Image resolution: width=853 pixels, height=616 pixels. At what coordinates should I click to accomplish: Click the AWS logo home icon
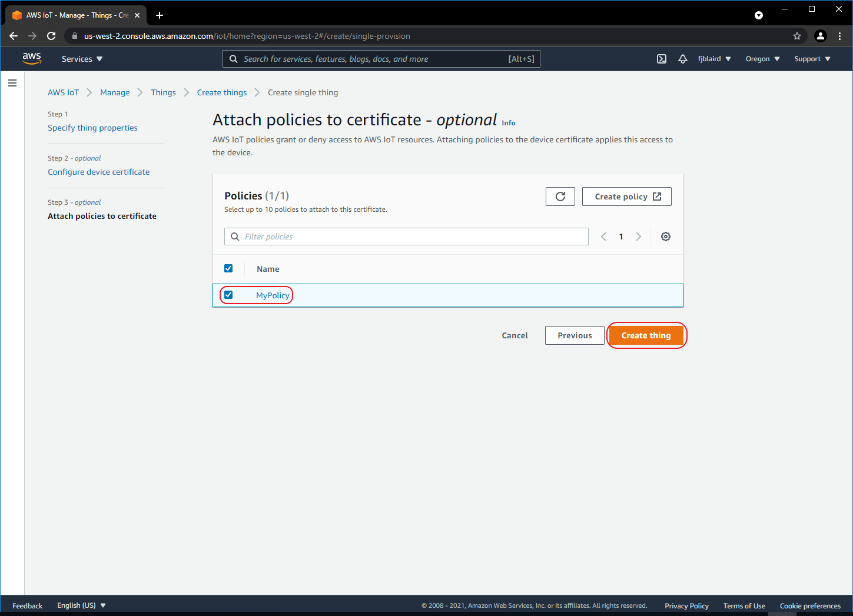click(32, 58)
